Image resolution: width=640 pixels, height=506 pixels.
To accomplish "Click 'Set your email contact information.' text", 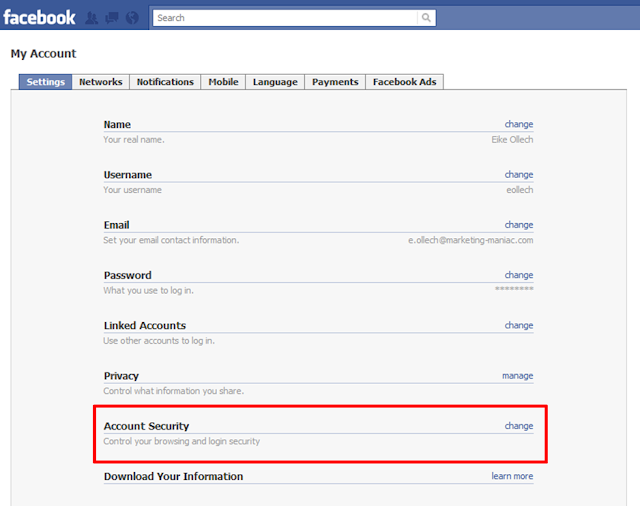I will pos(171,240).
